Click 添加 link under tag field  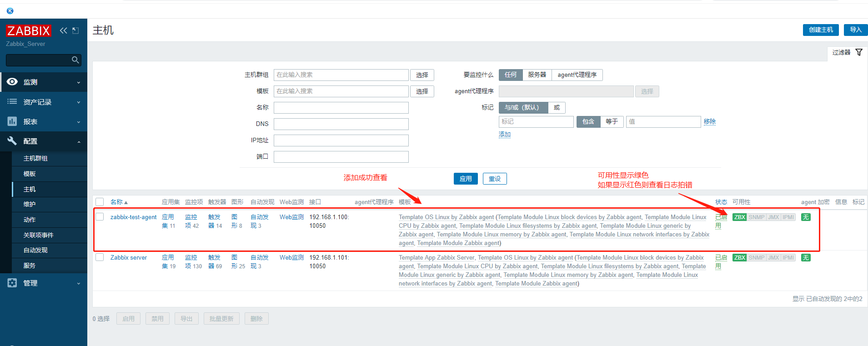click(x=505, y=135)
